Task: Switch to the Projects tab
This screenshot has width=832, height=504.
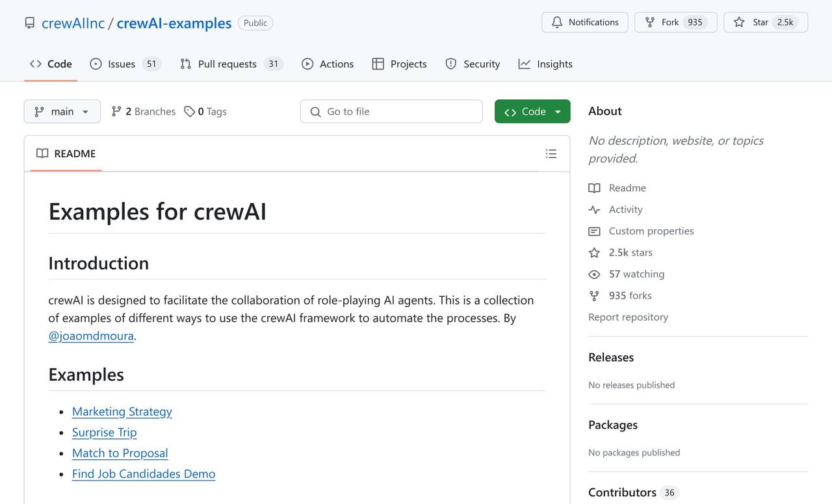Action: tap(399, 64)
